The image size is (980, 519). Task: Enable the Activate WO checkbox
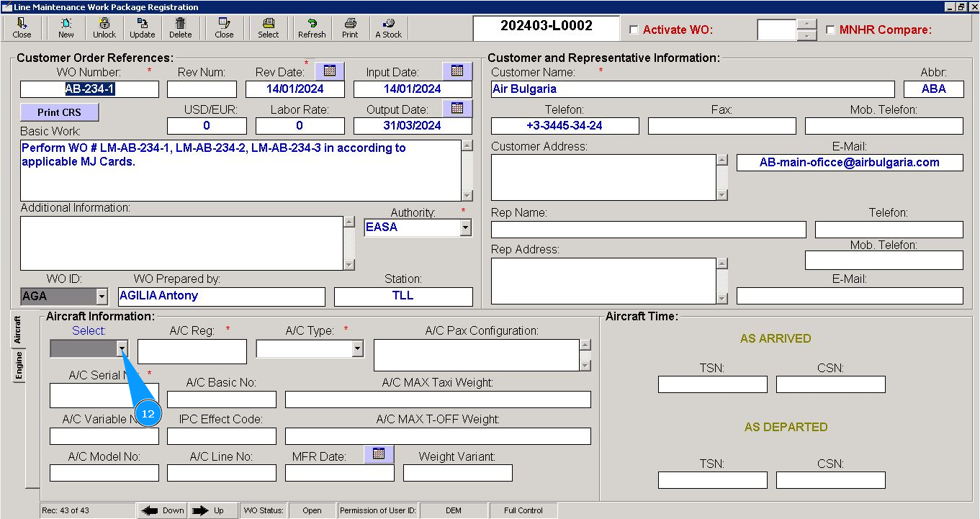[634, 30]
